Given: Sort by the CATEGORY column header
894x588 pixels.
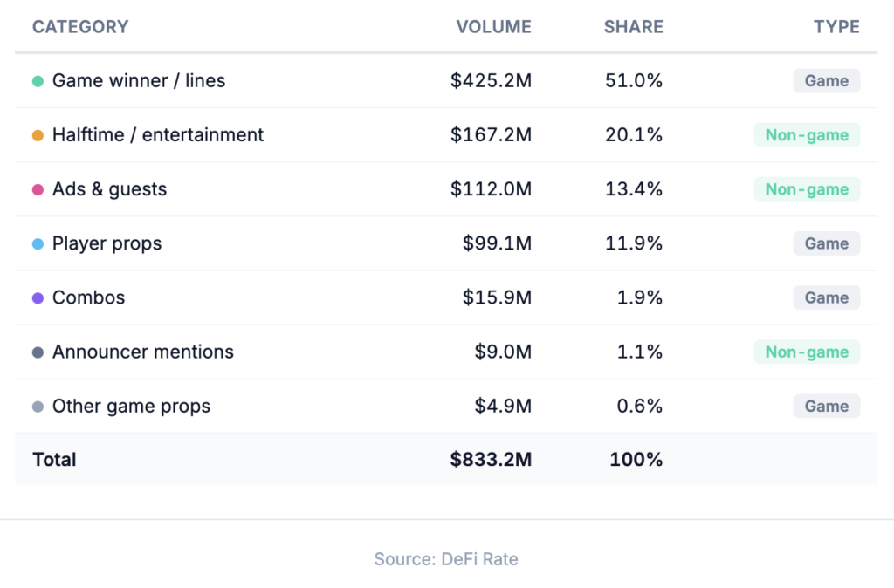Looking at the screenshot, I should (x=80, y=27).
